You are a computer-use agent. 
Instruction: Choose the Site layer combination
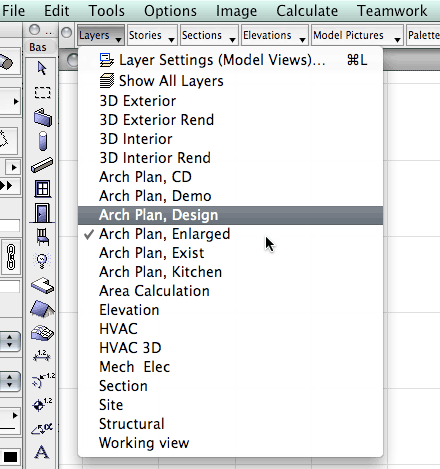click(x=230, y=405)
